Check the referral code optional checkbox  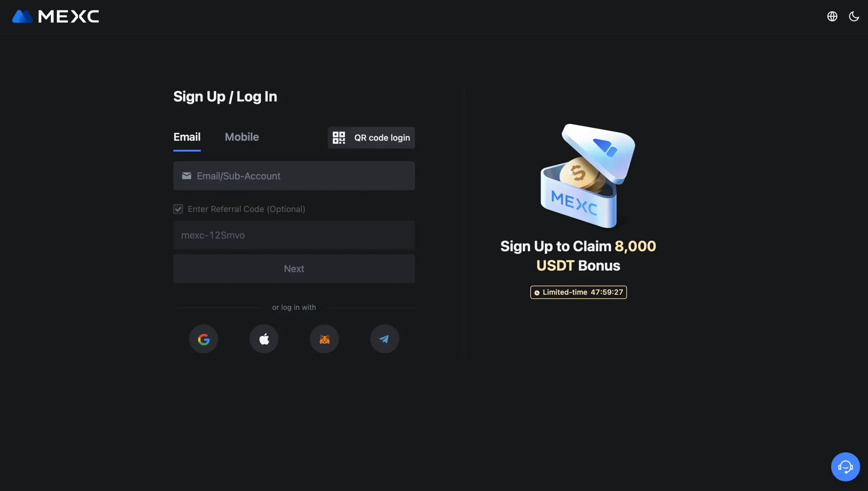pyautogui.click(x=178, y=209)
